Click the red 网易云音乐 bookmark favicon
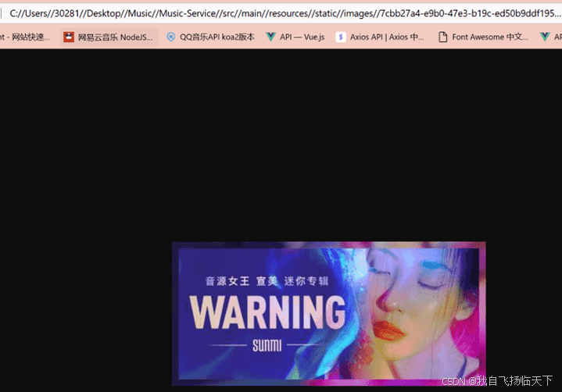562x392 pixels. [x=69, y=37]
